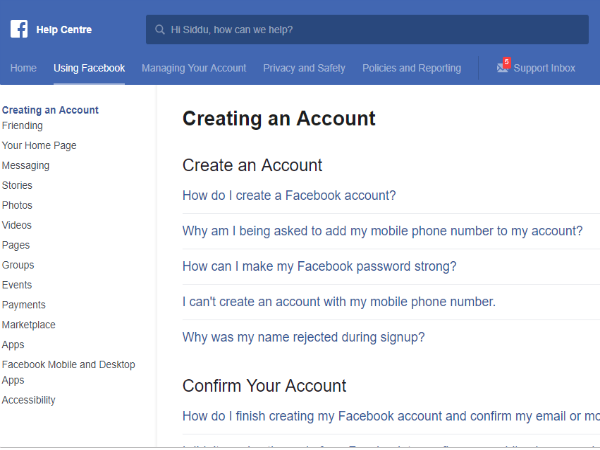Viewport: 600px width, 450px height.
Task: Select Groups in the left sidebar
Action: [18, 265]
